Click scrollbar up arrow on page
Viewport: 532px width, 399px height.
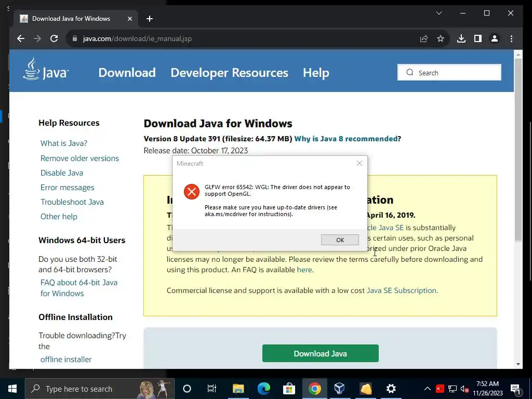coord(518,54)
